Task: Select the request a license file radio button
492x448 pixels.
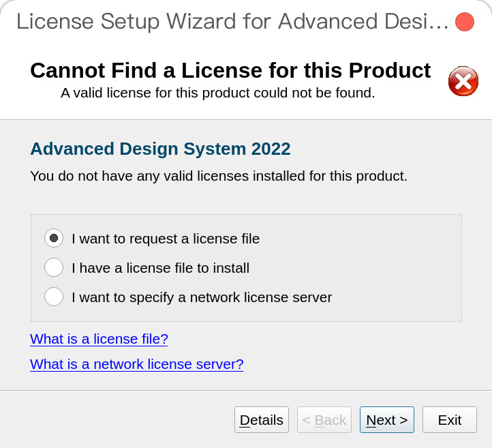Action: tap(54, 238)
